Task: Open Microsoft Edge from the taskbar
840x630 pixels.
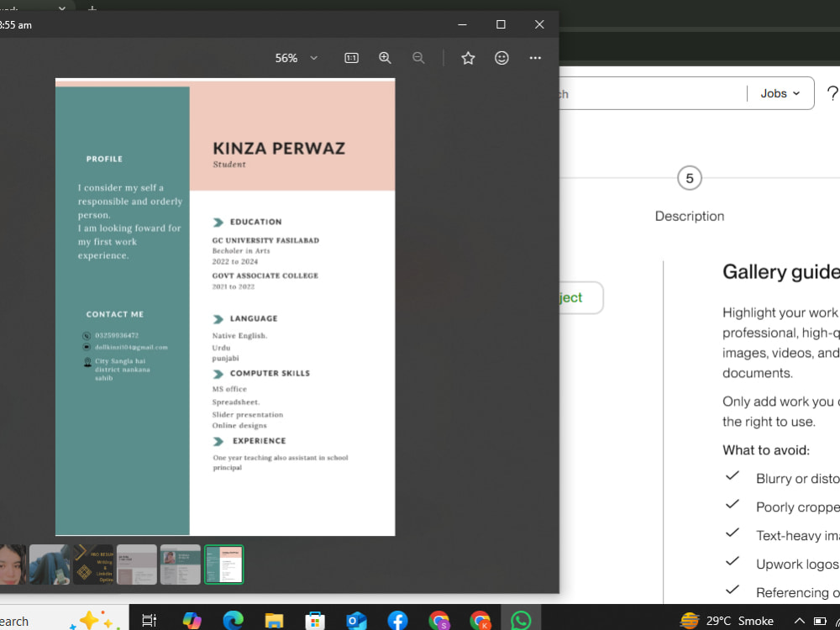Action: pos(233,621)
